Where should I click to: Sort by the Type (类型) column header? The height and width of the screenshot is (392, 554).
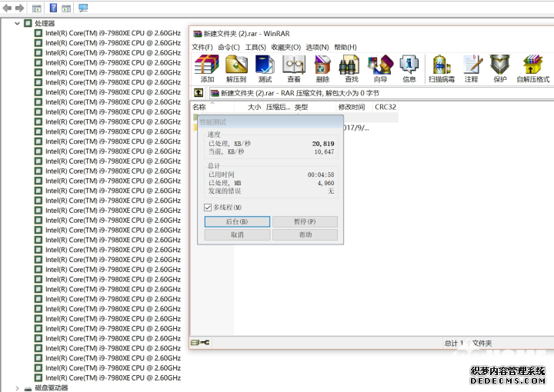point(314,107)
